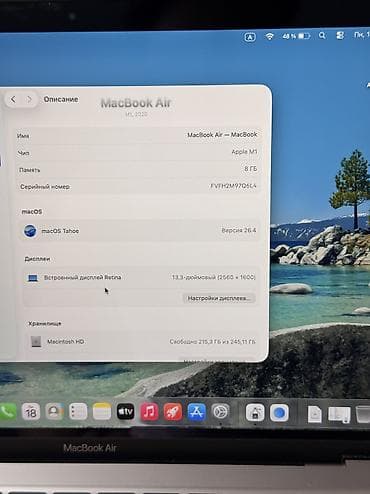Viewport: 370px width, 494px height.
Task: Open the App Store from the Dock
Action: (197, 412)
